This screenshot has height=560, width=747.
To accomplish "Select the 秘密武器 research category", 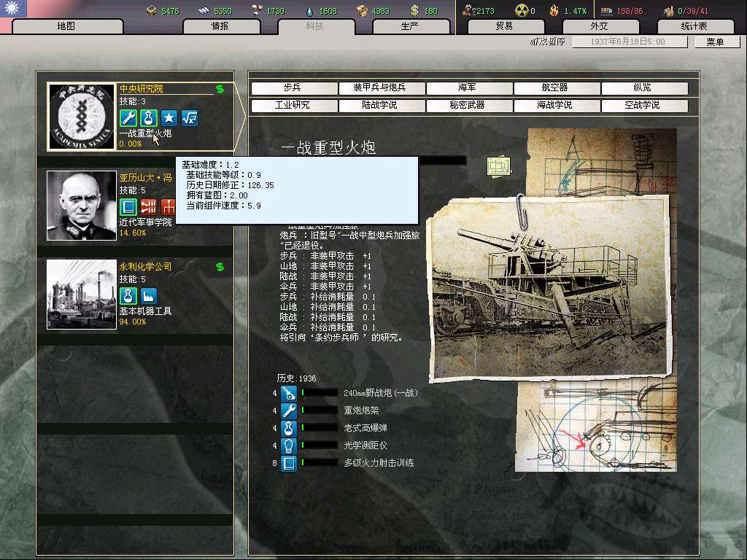I will pos(467,106).
